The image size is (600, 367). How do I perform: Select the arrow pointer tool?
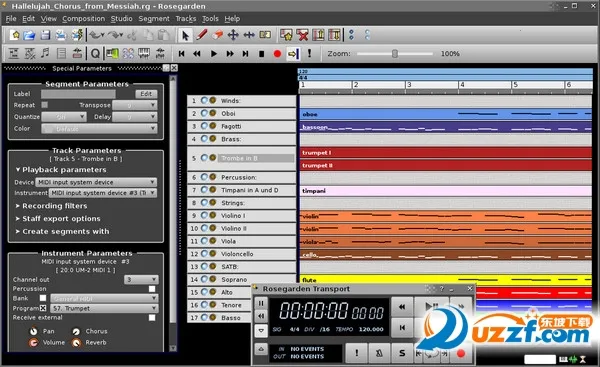[x=185, y=35]
